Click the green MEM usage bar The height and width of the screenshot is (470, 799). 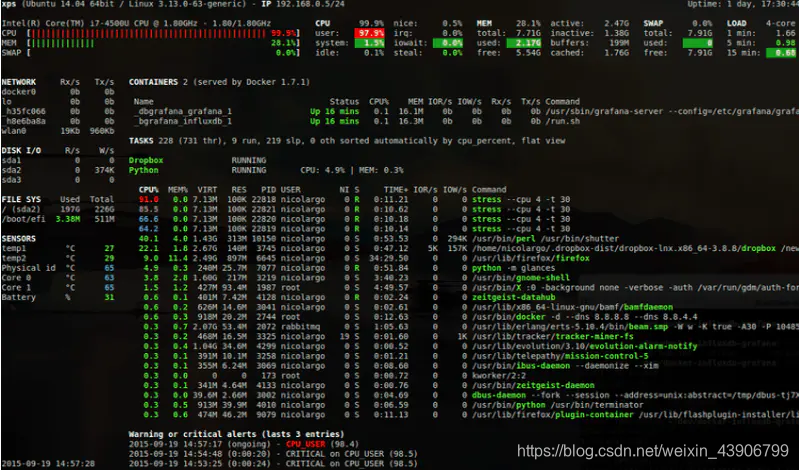(63, 43)
